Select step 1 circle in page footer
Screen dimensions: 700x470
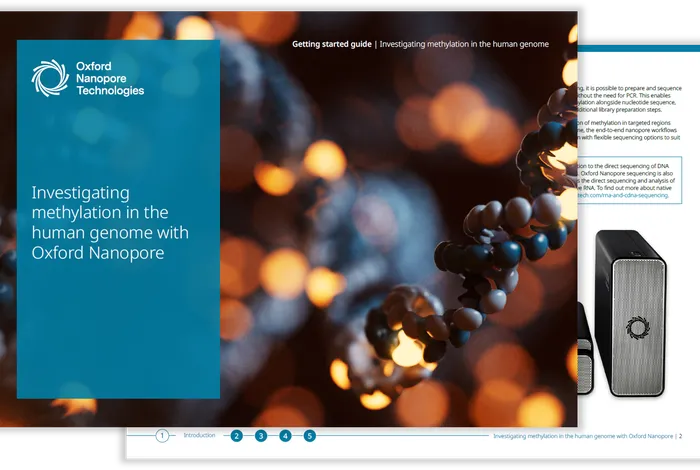point(162,436)
